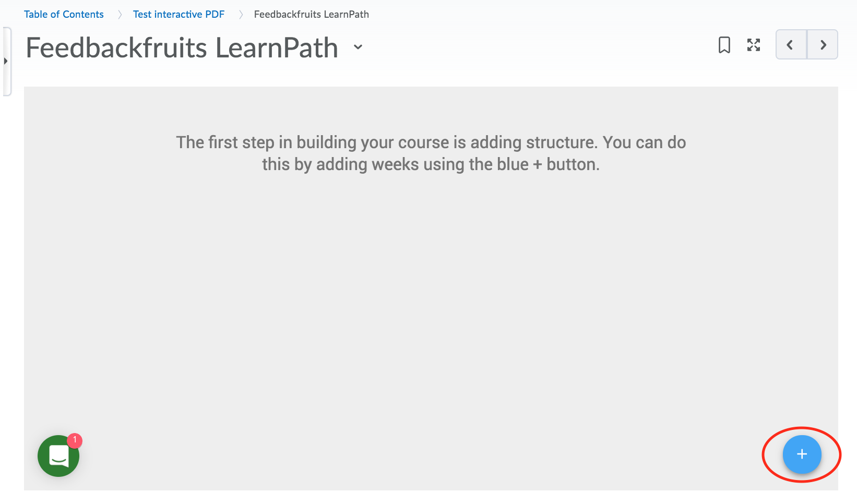Viewport: 857px width, 504px height.
Task: Click the first line of the instruction text
Action: [x=431, y=142]
